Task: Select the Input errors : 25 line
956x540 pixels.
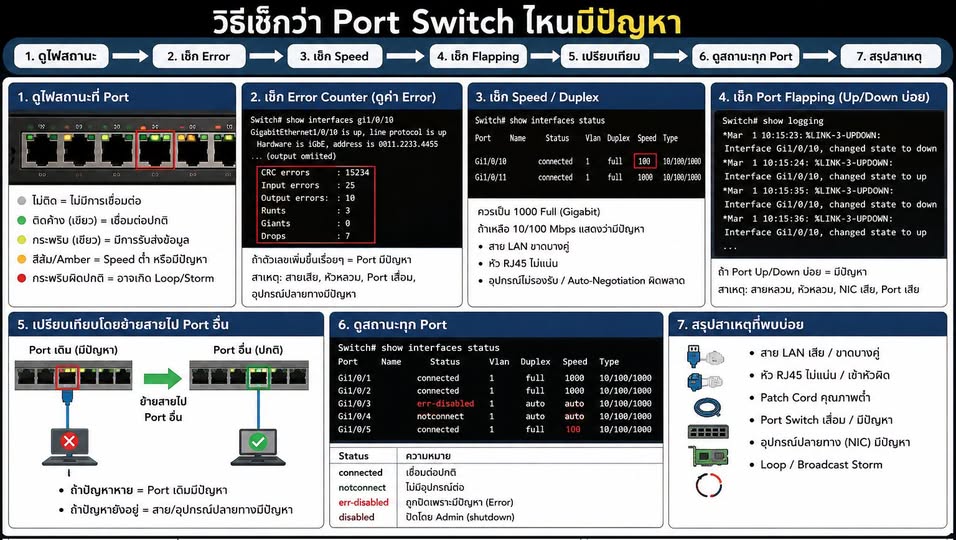Action: [x=308, y=185]
